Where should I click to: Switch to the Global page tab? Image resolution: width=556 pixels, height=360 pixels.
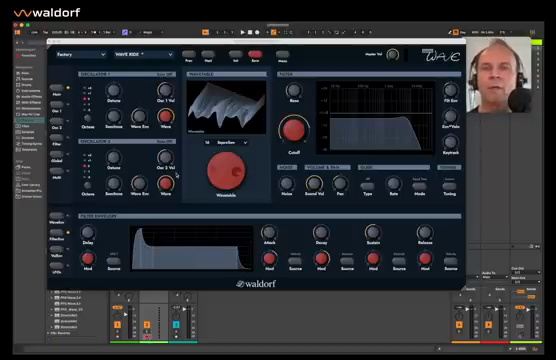(x=57, y=154)
